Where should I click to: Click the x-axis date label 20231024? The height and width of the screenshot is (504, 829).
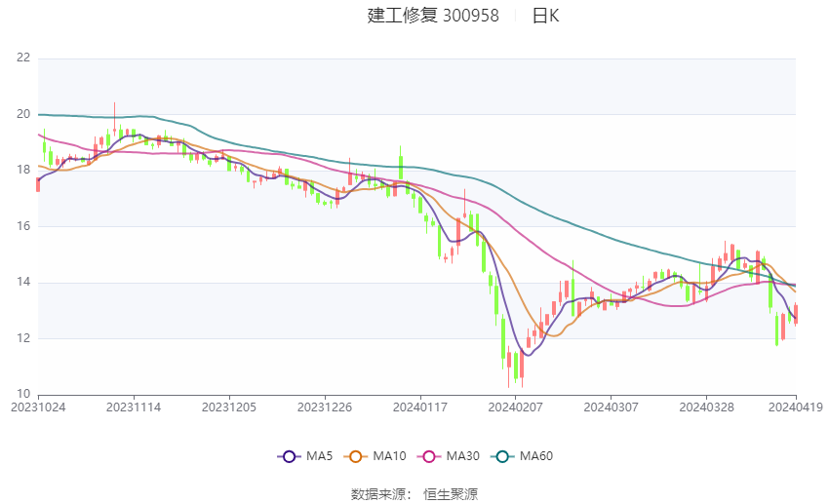pos(38,407)
